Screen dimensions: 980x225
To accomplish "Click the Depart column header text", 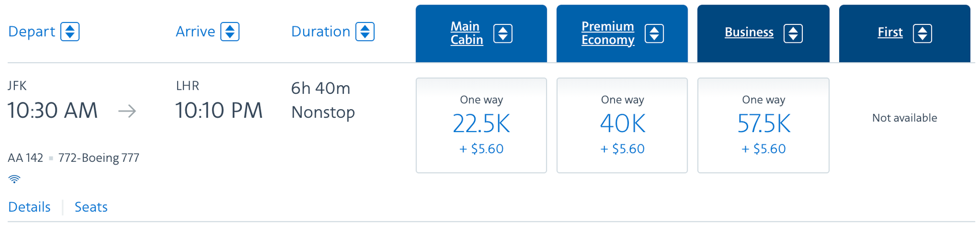I will pyautogui.click(x=32, y=32).
